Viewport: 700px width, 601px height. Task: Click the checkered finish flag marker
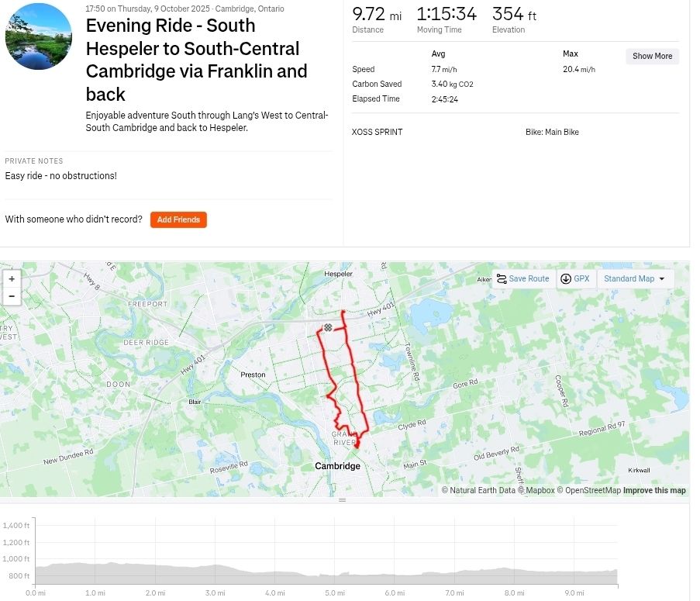[x=328, y=327]
